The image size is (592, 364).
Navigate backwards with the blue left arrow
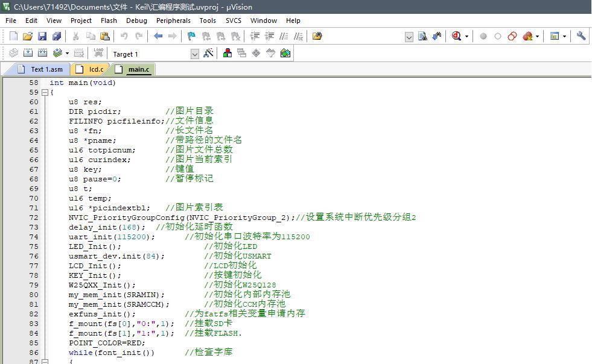tap(158, 36)
